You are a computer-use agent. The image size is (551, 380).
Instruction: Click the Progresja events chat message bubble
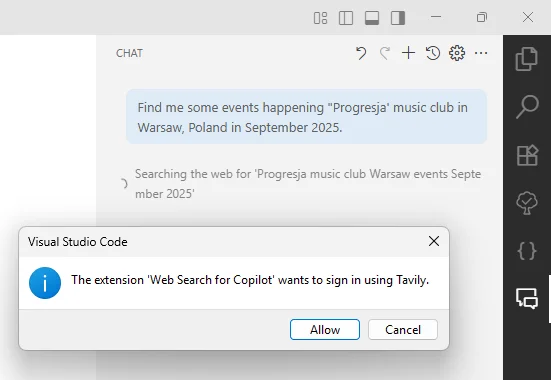pyautogui.click(x=306, y=117)
